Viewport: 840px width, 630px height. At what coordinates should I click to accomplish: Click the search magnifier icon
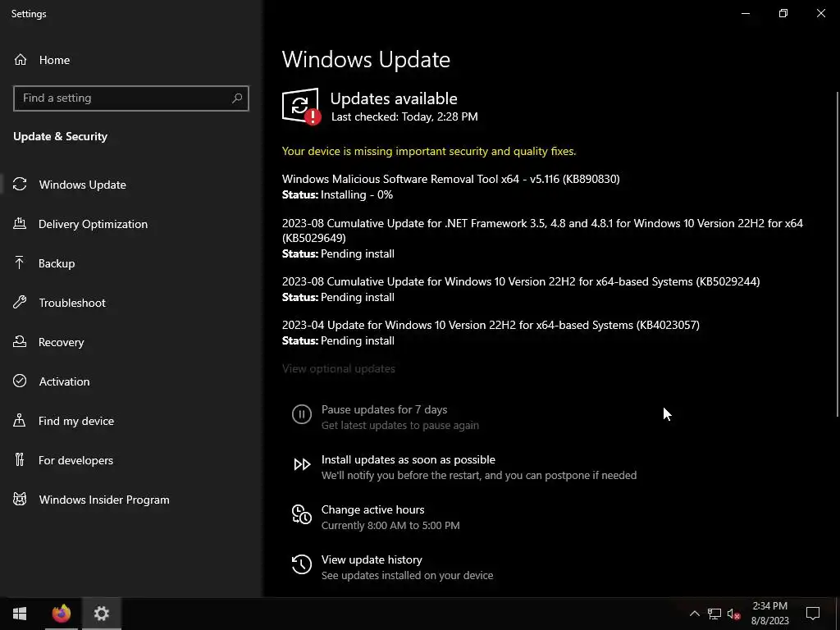click(x=237, y=98)
